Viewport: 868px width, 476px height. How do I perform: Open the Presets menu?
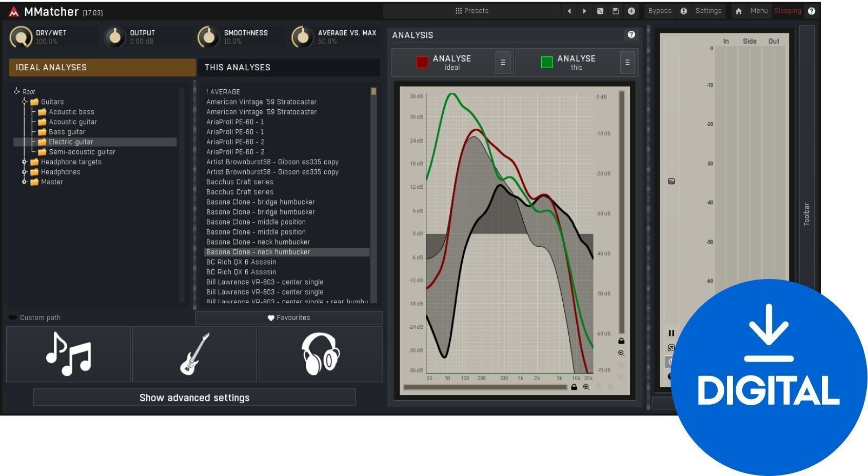tap(472, 11)
